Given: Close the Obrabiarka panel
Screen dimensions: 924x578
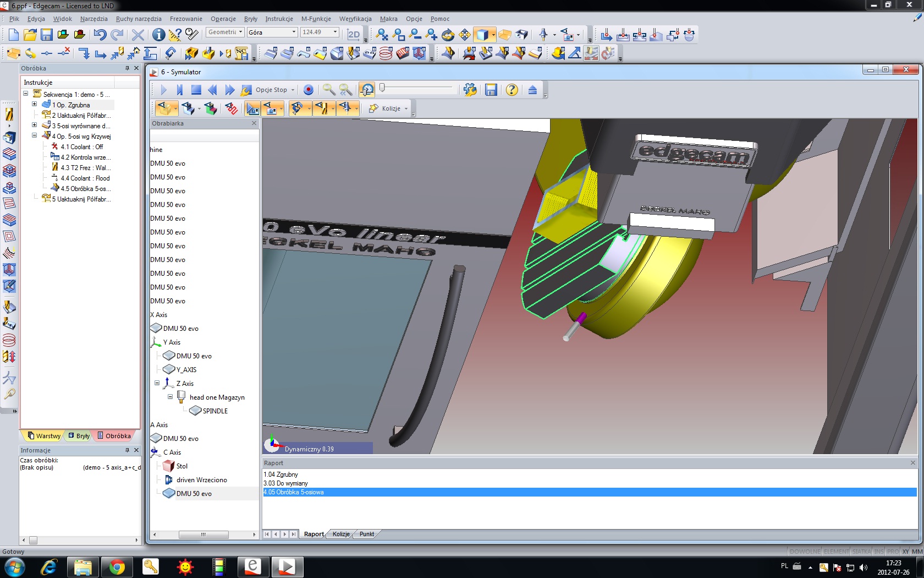Looking at the screenshot, I should click(x=254, y=123).
